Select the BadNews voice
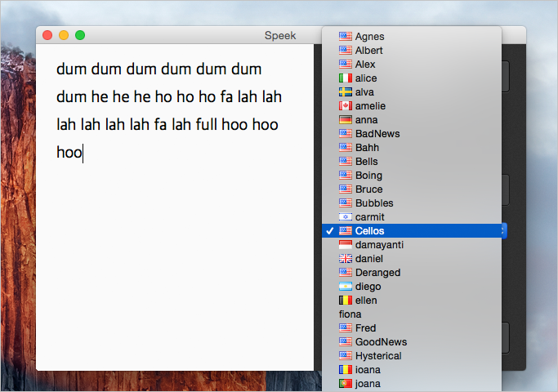Viewport: 558px width, 392px height. [x=412, y=133]
